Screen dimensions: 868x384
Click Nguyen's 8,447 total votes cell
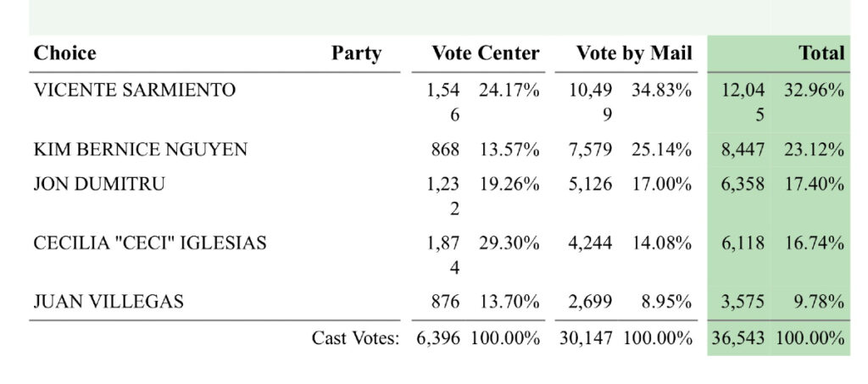click(743, 149)
